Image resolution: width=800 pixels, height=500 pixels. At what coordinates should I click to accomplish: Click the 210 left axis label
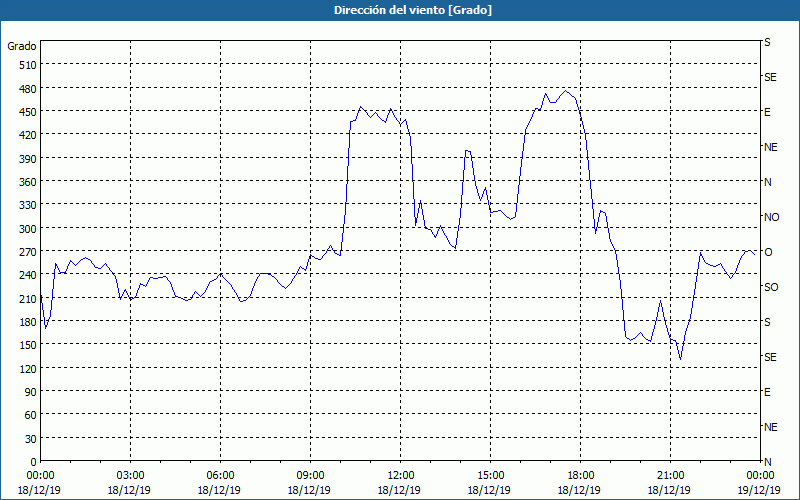point(29,298)
